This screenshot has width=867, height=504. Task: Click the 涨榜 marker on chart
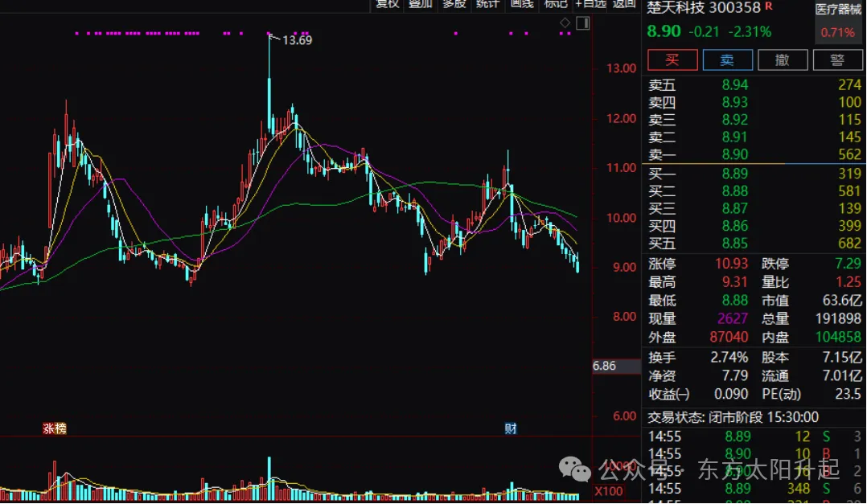click(x=55, y=428)
